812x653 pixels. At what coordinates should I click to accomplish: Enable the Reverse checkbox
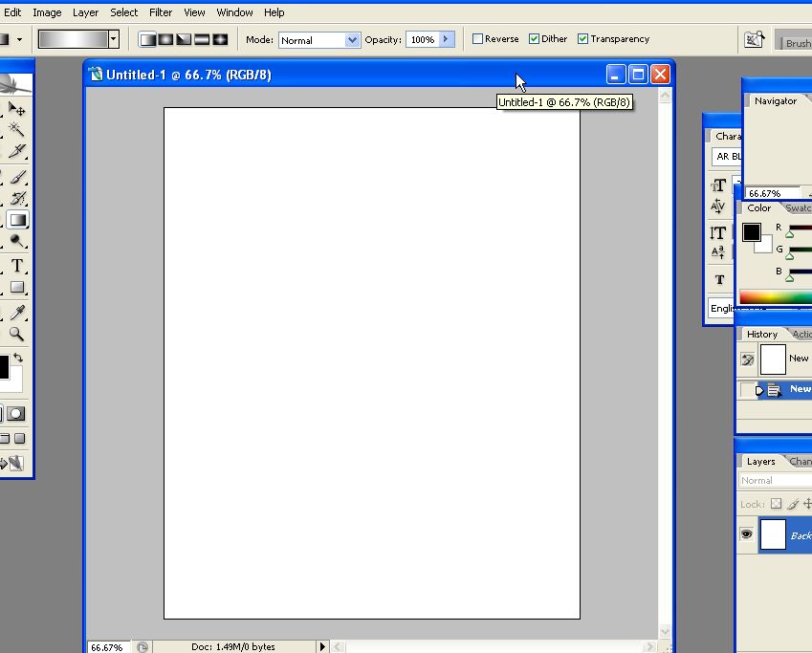tap(478, 39)
